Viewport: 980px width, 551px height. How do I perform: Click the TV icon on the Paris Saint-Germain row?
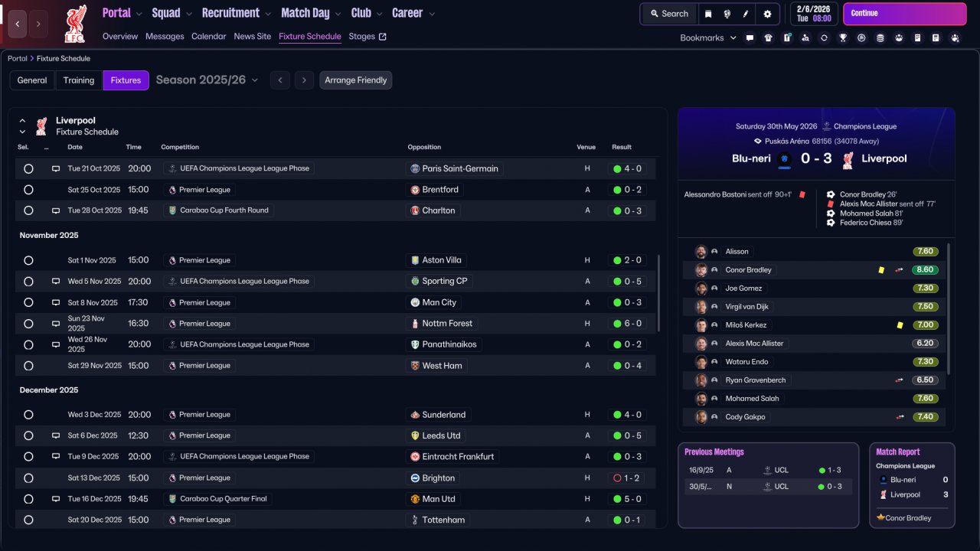[56, 168]
